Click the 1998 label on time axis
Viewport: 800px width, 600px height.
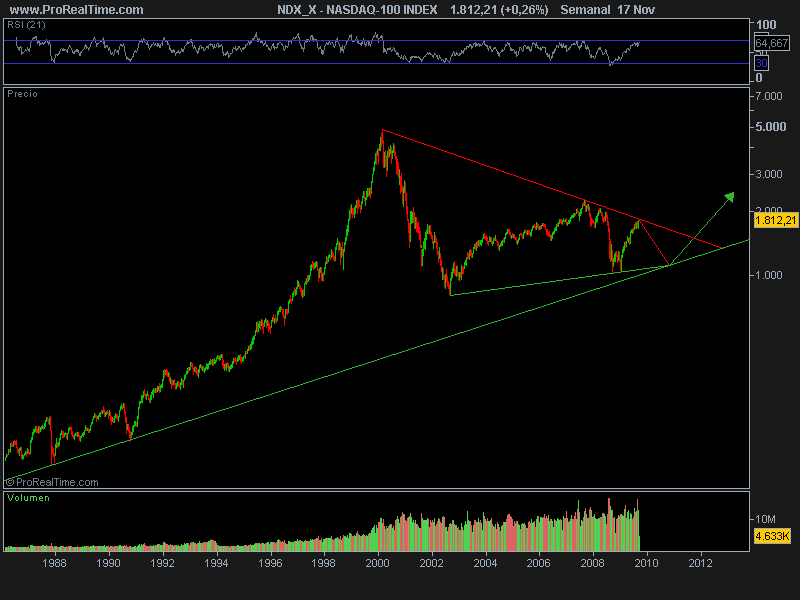pyautogui.click(x=323, y=563)
